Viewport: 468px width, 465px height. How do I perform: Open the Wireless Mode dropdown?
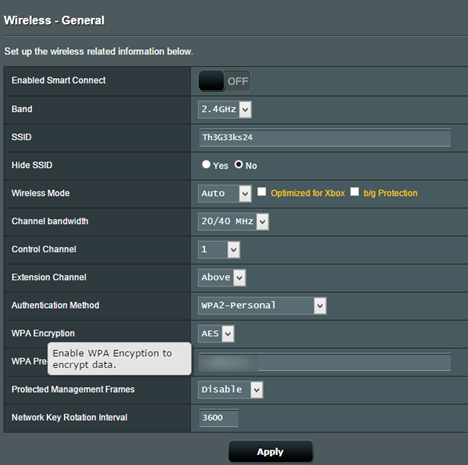point(225,193)
